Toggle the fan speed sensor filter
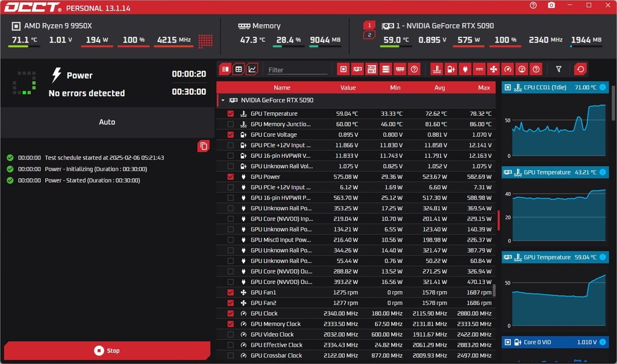This screenshot has width=617, height=364. click(x=493, y=69)
